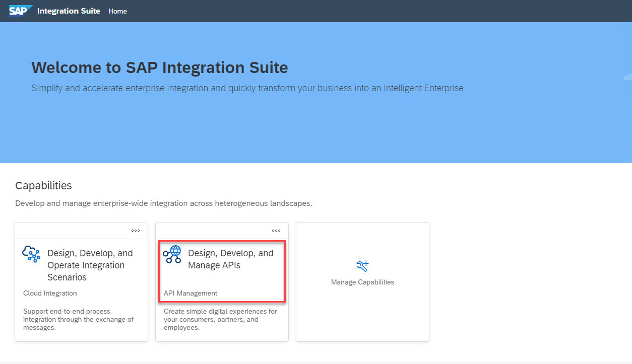Open Design, Develop, and Operate Integration Scenarios
Viewport: 632px width, 364px height.
click(90, 265)
